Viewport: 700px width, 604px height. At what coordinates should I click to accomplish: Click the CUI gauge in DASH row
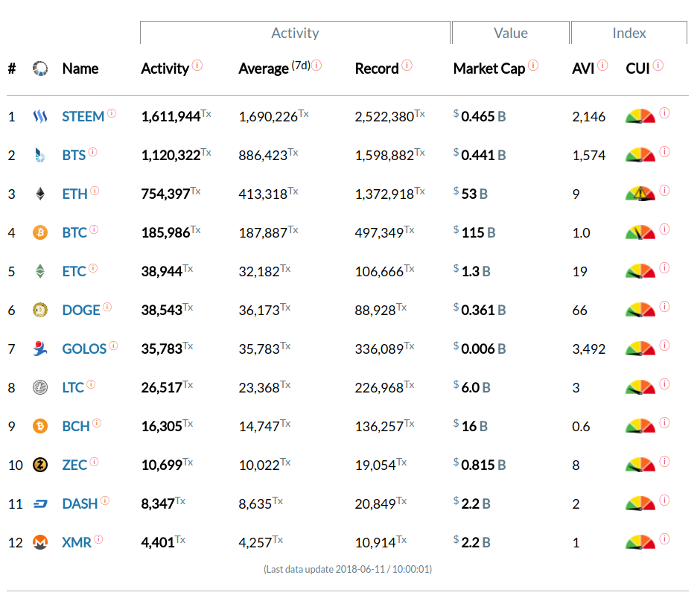[640, 503]
